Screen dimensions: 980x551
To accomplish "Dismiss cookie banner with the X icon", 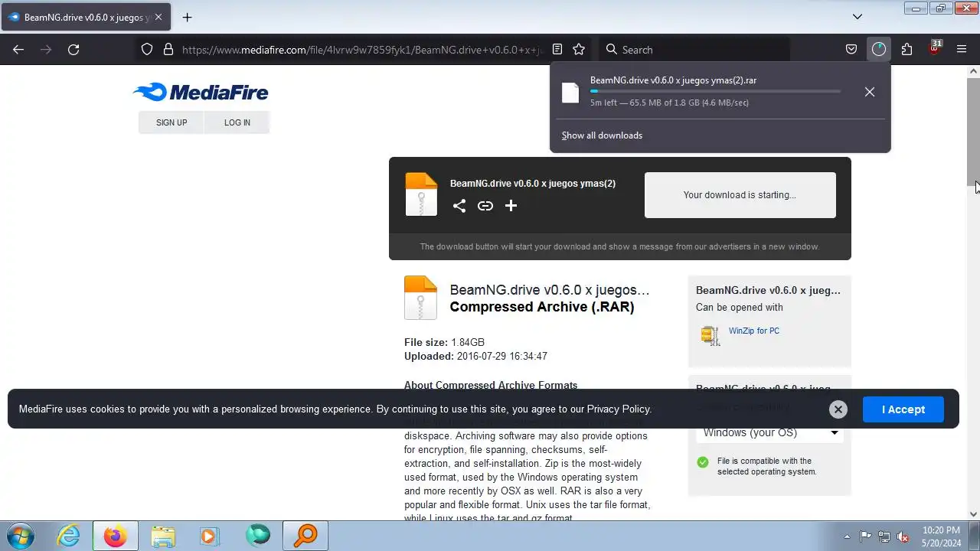I will click(x=838, y=409).
